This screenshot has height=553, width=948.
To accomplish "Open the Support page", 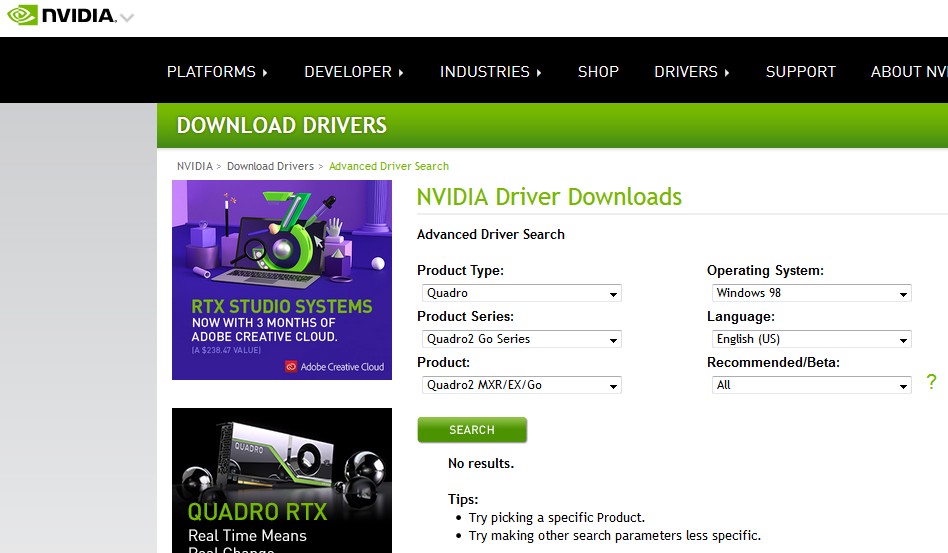I will [x=800, y=72].
